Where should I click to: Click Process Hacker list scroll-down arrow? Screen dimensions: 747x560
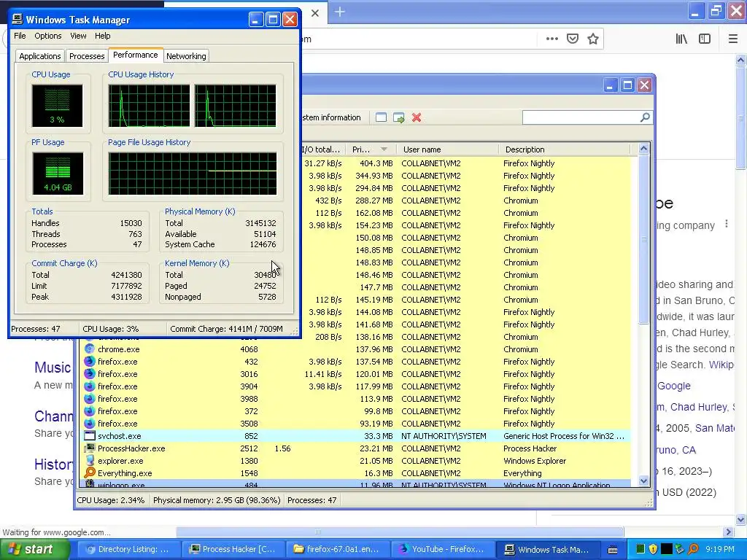point(643,481)
